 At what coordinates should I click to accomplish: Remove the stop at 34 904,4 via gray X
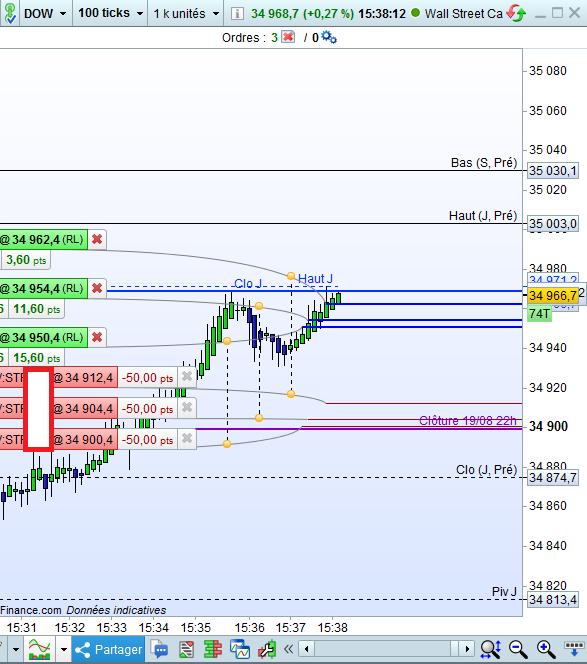187,408
